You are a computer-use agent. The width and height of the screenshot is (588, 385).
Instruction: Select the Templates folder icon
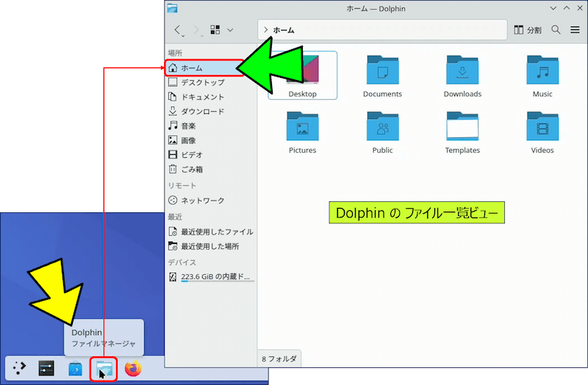(462, 126)
